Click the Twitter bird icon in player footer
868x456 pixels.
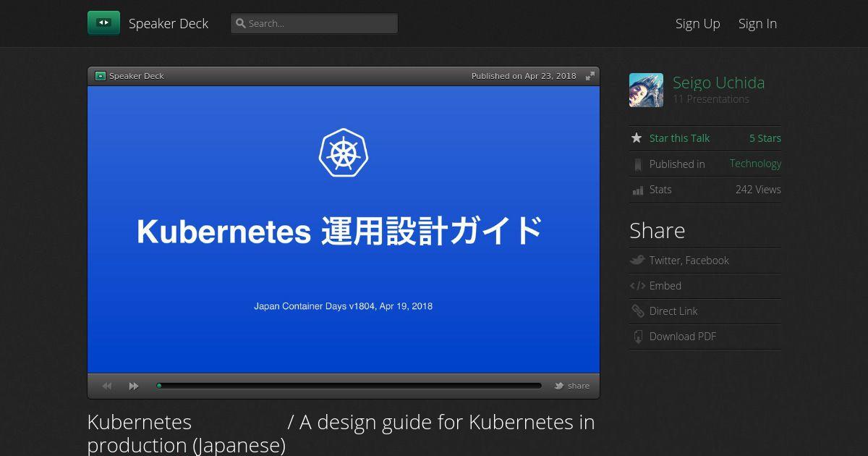559,386
